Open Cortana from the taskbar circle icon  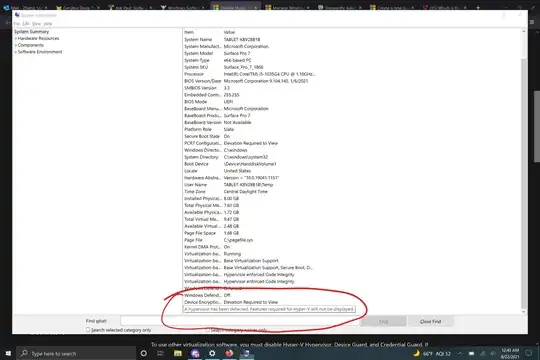(144, 353)
